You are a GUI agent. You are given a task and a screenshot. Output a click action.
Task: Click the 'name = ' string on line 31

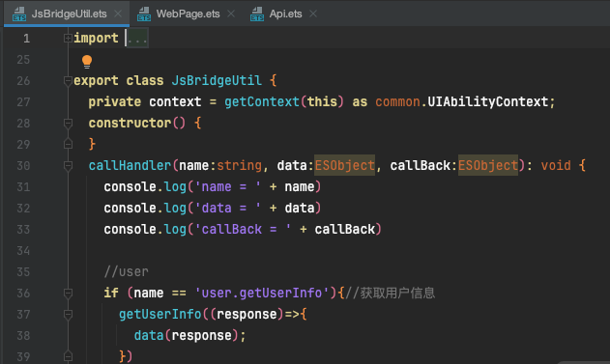pyautogui.click(x=228, y=187)
